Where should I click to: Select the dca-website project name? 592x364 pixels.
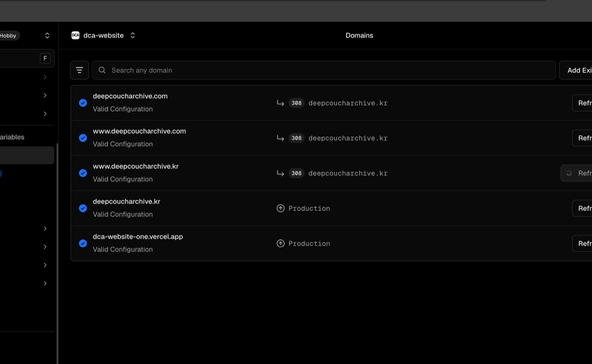point(103,35)
